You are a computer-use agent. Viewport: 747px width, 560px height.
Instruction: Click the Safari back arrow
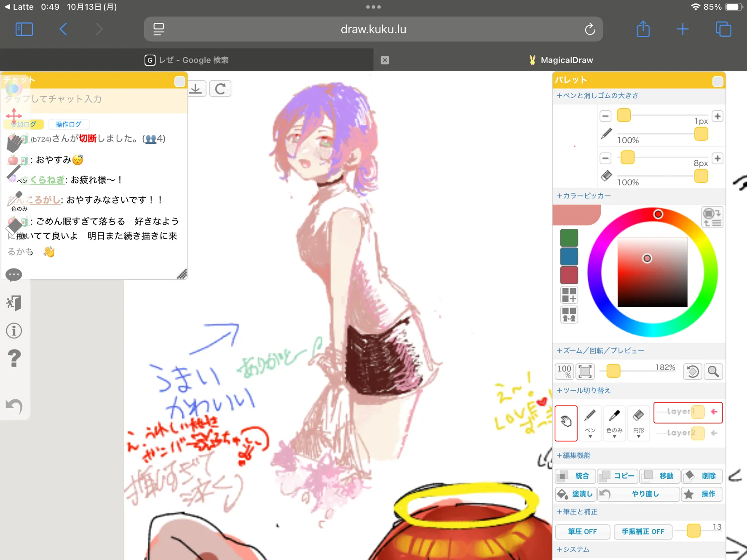point(63,29)
